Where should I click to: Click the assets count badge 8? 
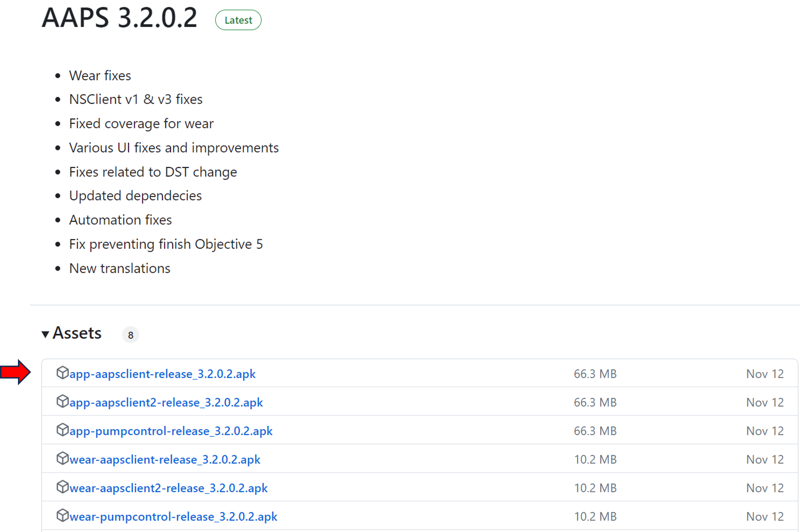pos(131,335)
